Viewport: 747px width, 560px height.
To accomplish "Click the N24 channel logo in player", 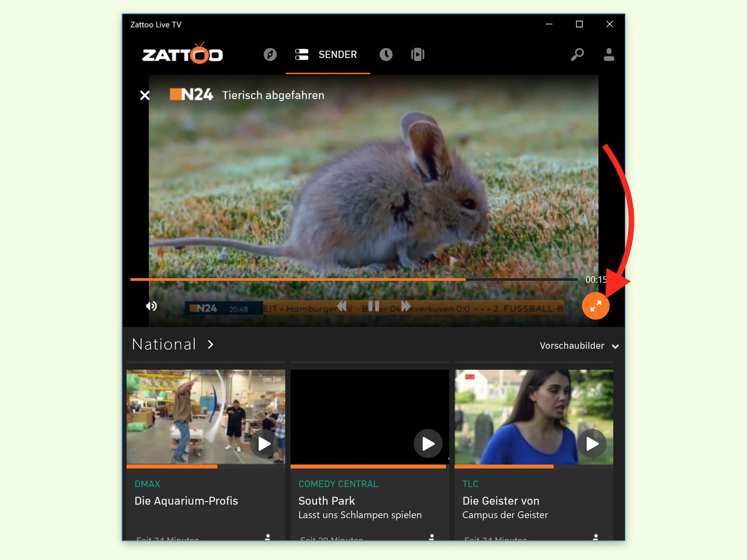I will (x=191, y=95).
